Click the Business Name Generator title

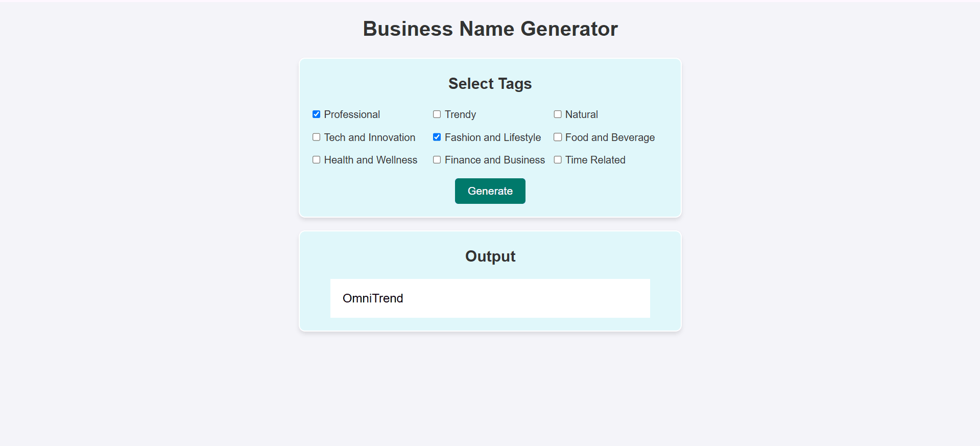pyautogui.click(x=490, y=29)
